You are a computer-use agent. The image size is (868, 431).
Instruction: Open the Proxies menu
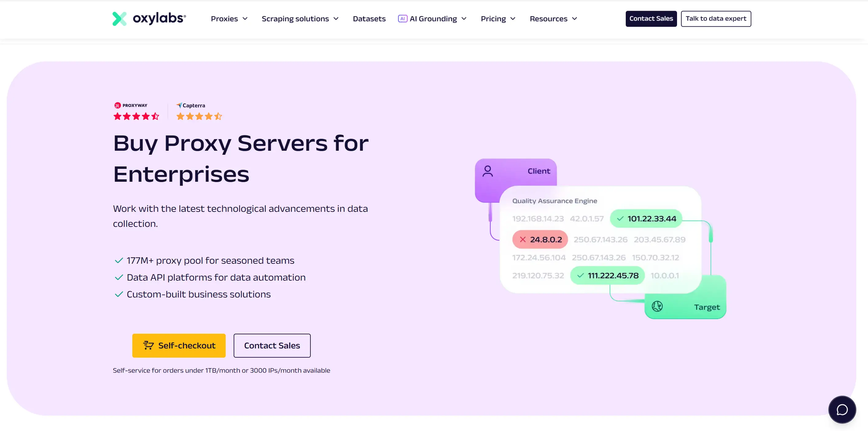(x=229, y=18)
